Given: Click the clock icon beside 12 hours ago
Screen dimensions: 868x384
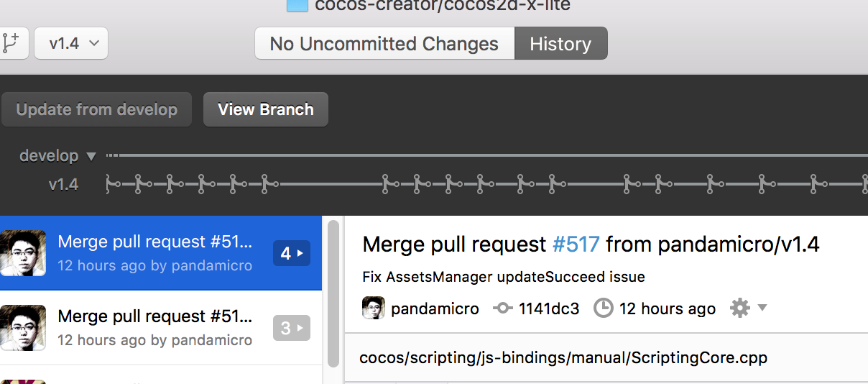Looking at the screenshot, I should pyautogui.click(x=604, y=308).
